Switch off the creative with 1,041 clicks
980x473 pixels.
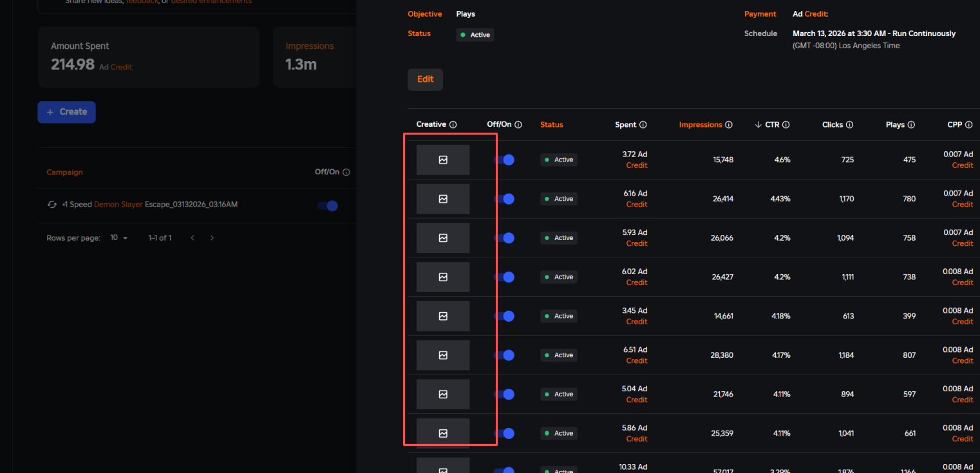[x=504, y=433]
